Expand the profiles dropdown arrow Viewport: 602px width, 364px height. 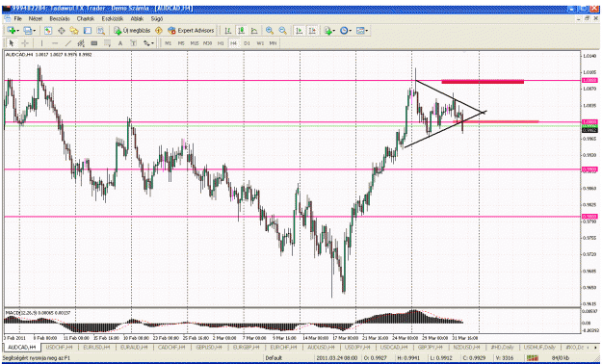[34, 31]
